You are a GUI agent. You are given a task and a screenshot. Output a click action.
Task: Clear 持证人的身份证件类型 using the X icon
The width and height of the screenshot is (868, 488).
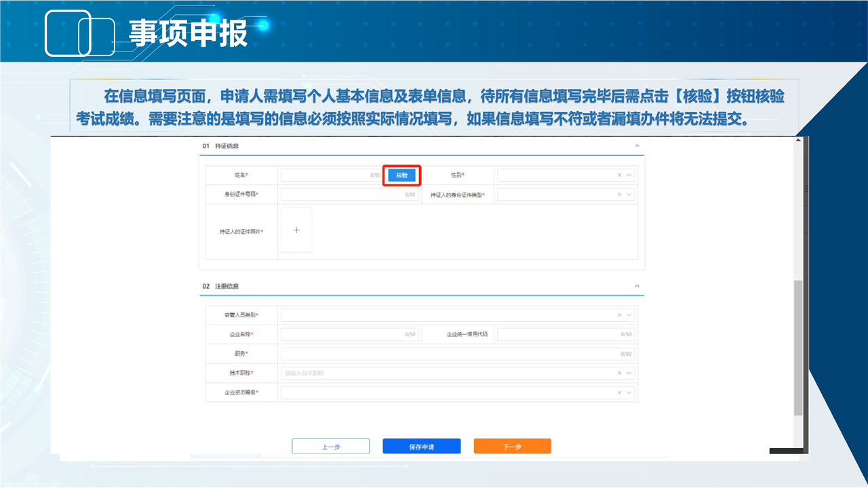pos(619,195)
